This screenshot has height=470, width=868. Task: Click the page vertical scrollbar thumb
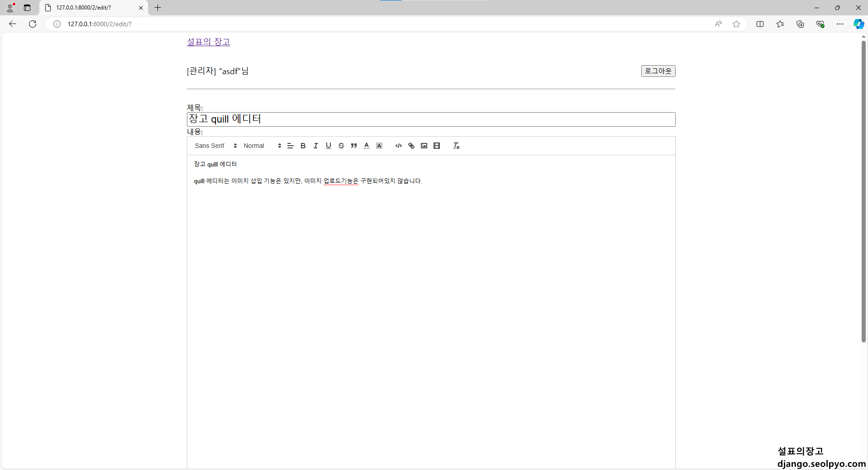pyautogui.click(x=863, y=191)
